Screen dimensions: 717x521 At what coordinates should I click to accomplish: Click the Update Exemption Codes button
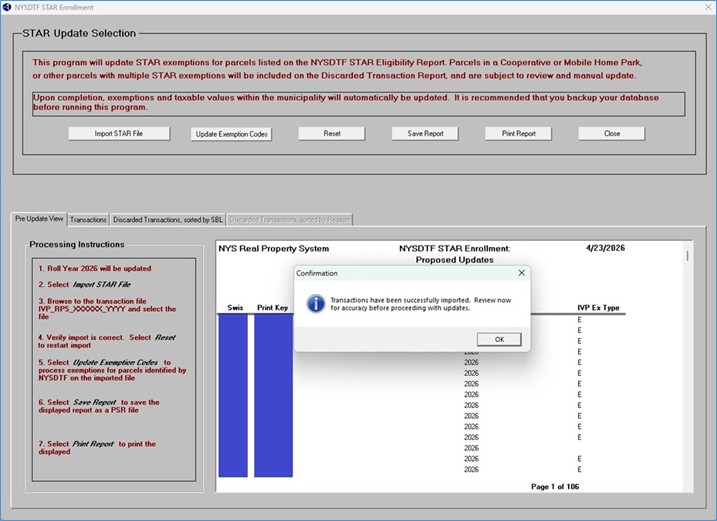(x=231, y=134)
